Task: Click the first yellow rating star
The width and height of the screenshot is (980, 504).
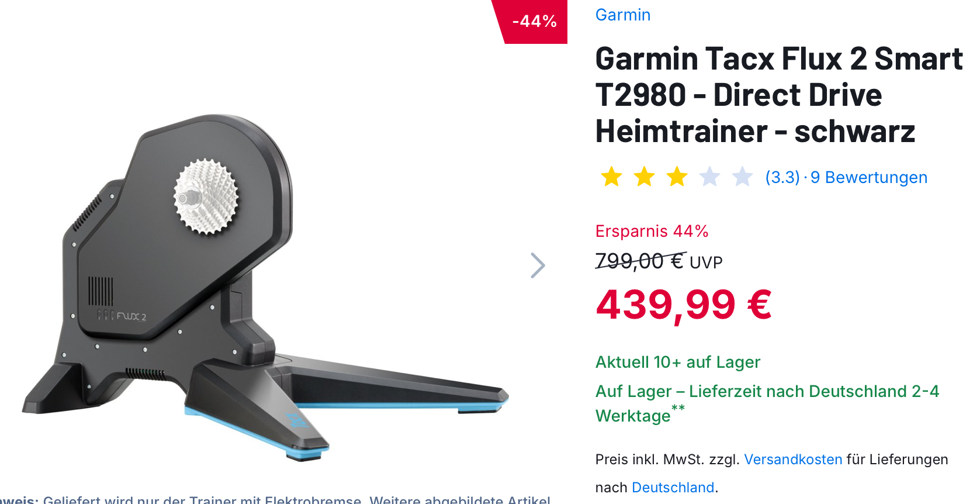Action: click(611, 177)
